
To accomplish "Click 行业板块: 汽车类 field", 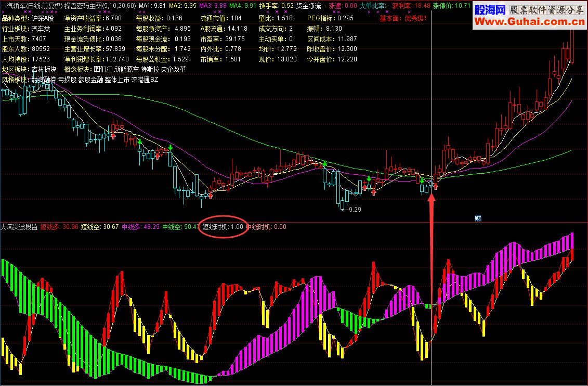I will (x=26, y=29).
